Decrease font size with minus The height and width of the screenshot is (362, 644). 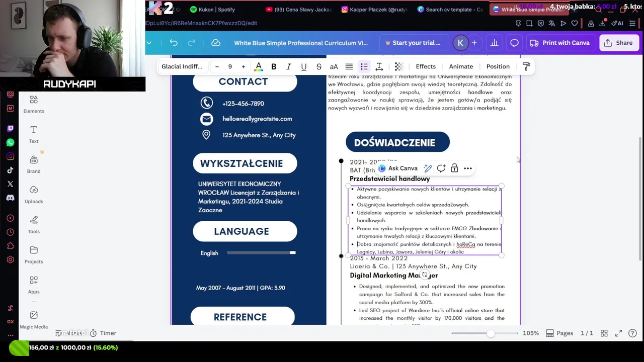(217, 66)
